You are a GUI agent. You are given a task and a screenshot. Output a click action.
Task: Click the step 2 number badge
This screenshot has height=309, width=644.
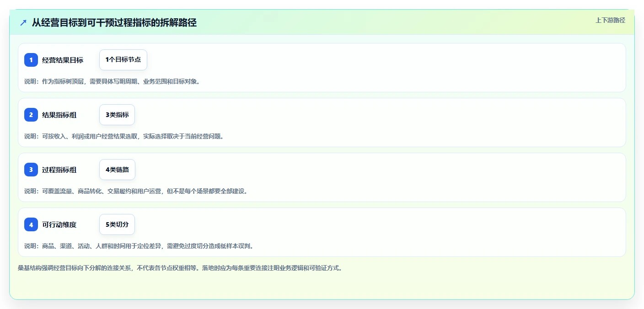(x=31, y=115)
